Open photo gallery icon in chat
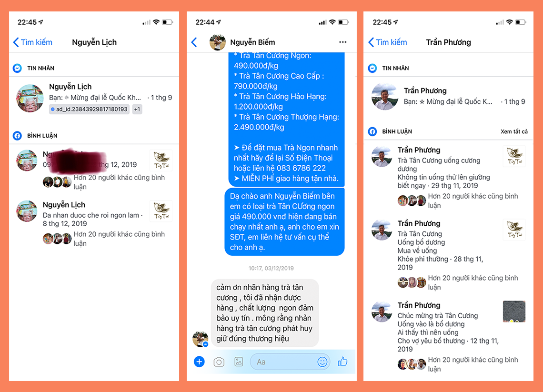 click(239, 362)
